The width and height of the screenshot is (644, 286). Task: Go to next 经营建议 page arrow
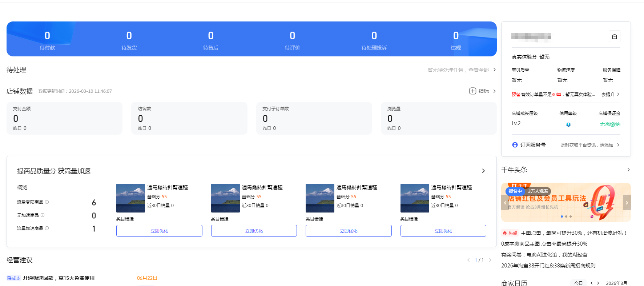[490, 260]
